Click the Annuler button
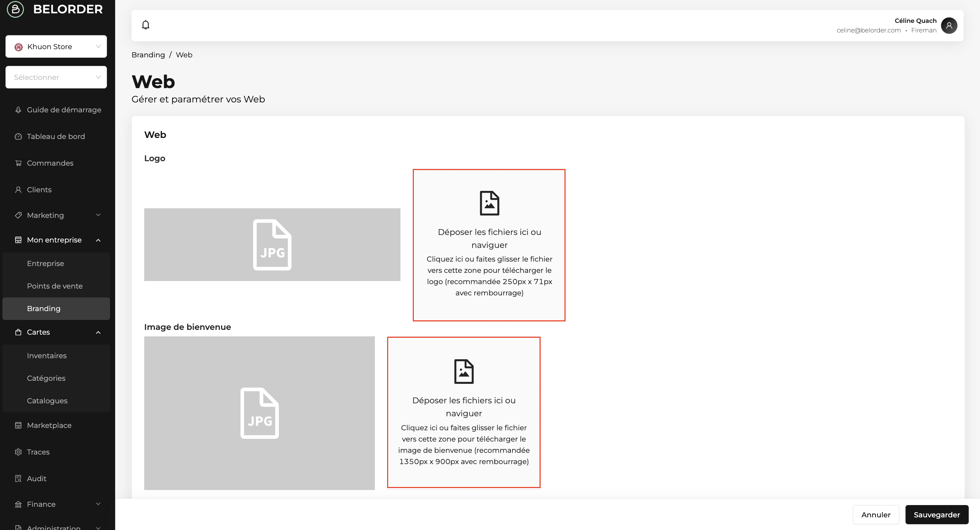Screen dimensions: 980x530 coord(876,515)
